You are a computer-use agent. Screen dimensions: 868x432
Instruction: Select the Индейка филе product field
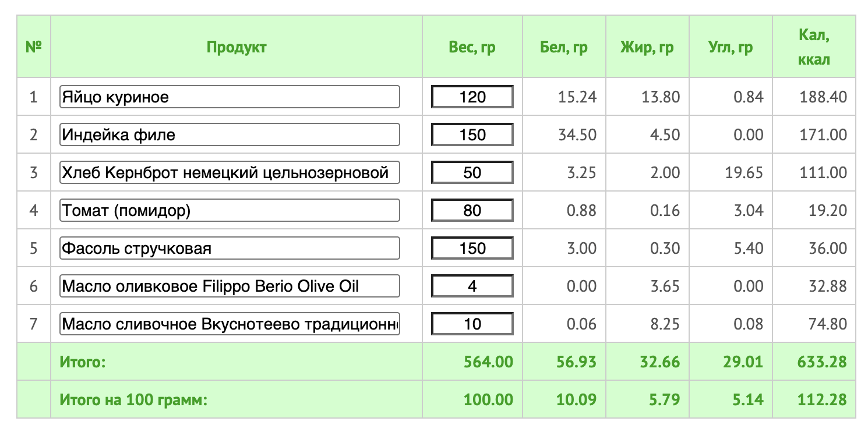230,134
